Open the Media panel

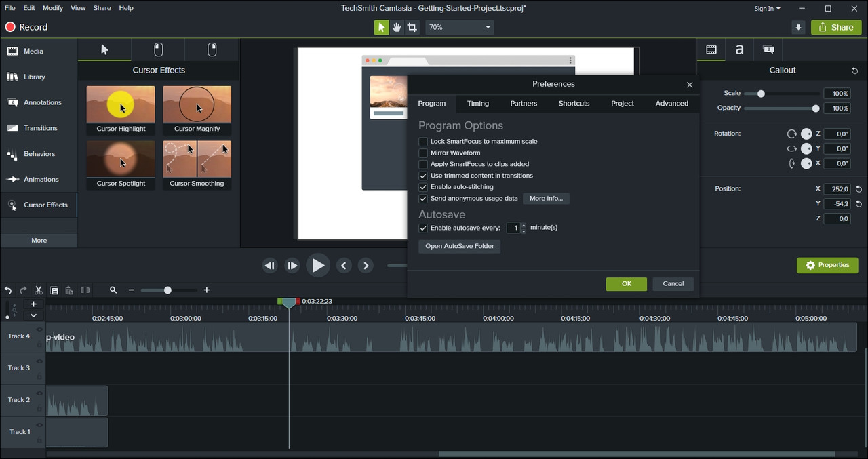(x=39, y=51)
